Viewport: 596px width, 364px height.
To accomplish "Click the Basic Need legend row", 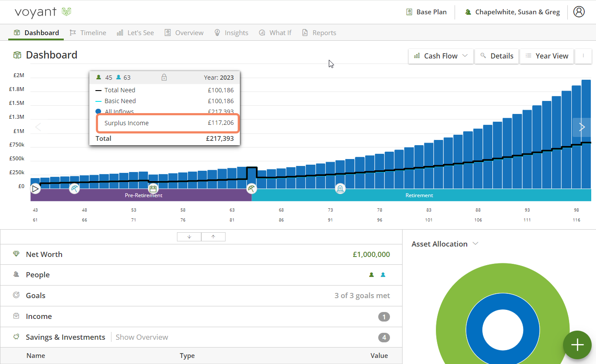I will pos(164,101).
